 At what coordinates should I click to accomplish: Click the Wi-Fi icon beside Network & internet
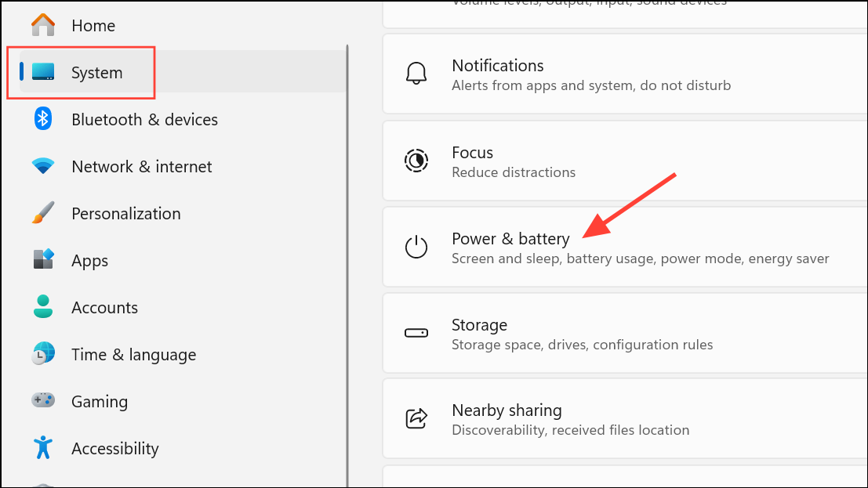pos(43,166)
